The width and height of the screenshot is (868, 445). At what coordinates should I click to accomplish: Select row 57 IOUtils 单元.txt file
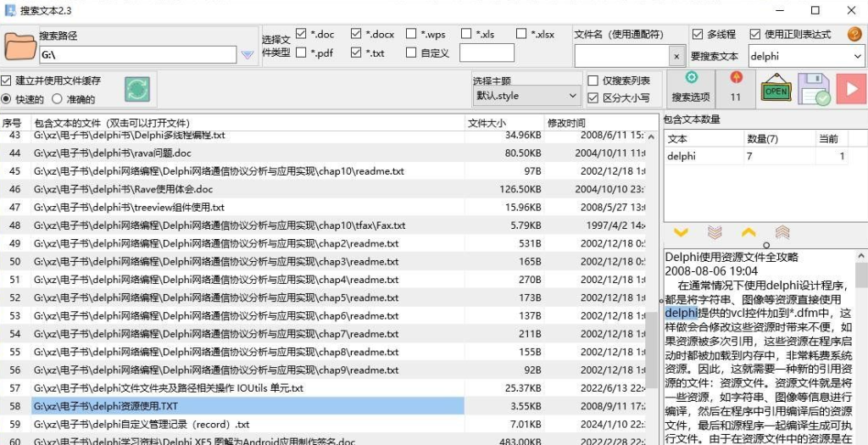(x=323, y=388)
